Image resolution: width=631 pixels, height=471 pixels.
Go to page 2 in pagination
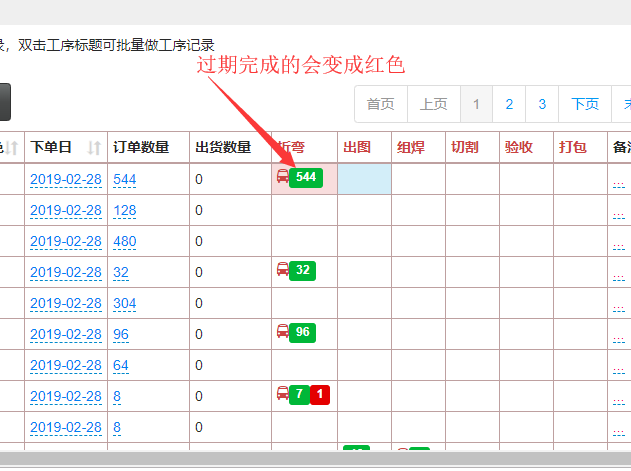pyautogui.click(x=509, y=104)
